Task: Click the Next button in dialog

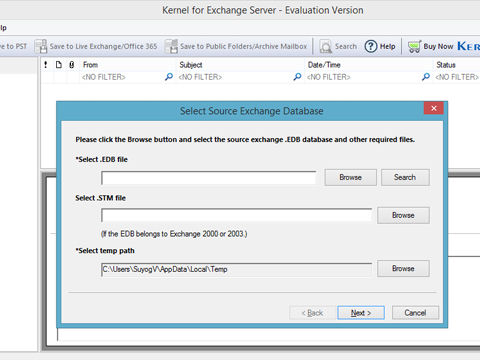Action: 361,313
